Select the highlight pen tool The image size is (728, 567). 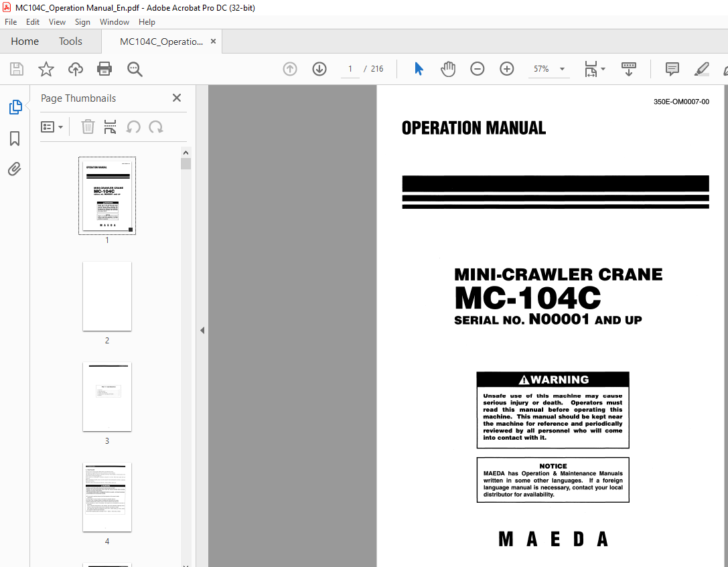(x=701, y=69)
